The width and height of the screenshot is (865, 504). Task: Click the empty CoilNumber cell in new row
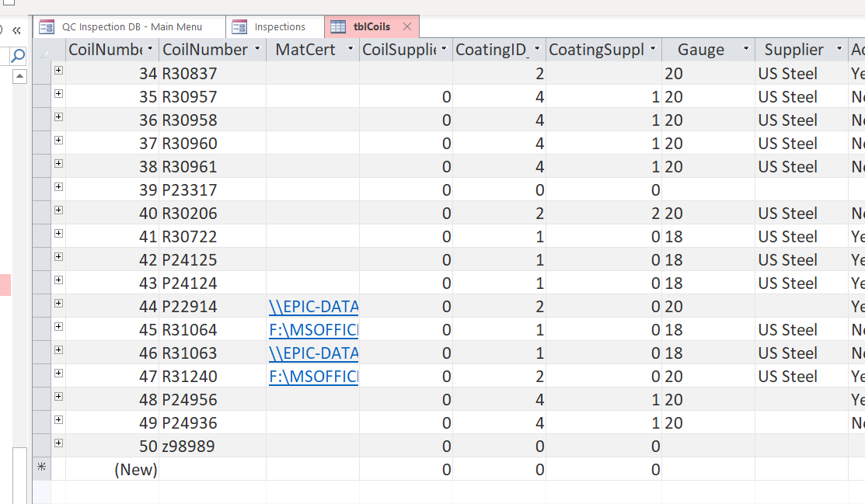click(x=212, y=469)
